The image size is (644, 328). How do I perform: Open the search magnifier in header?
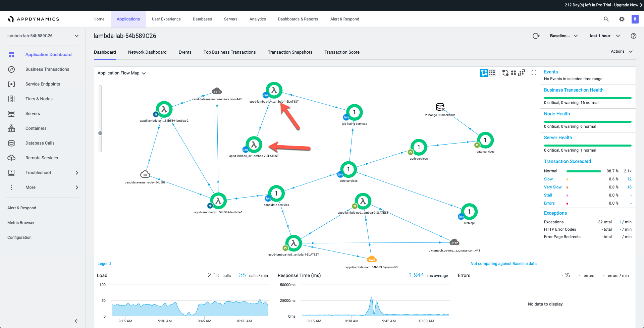pos(606,19)
